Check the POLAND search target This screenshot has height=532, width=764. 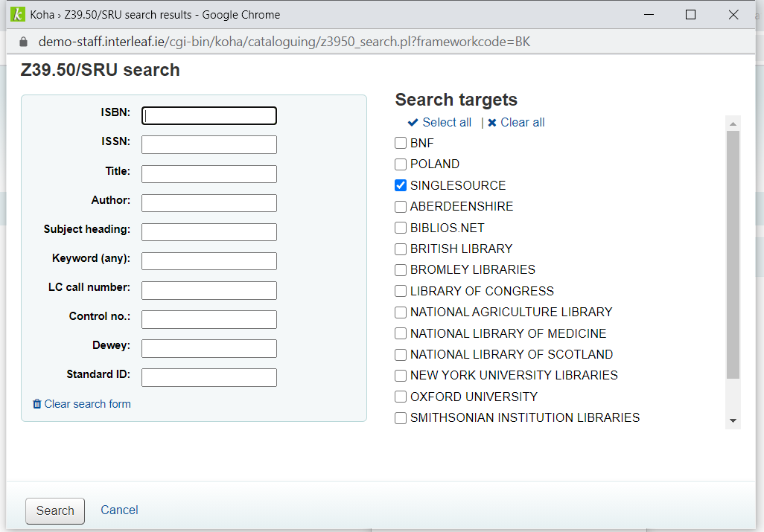coord(401,164)
